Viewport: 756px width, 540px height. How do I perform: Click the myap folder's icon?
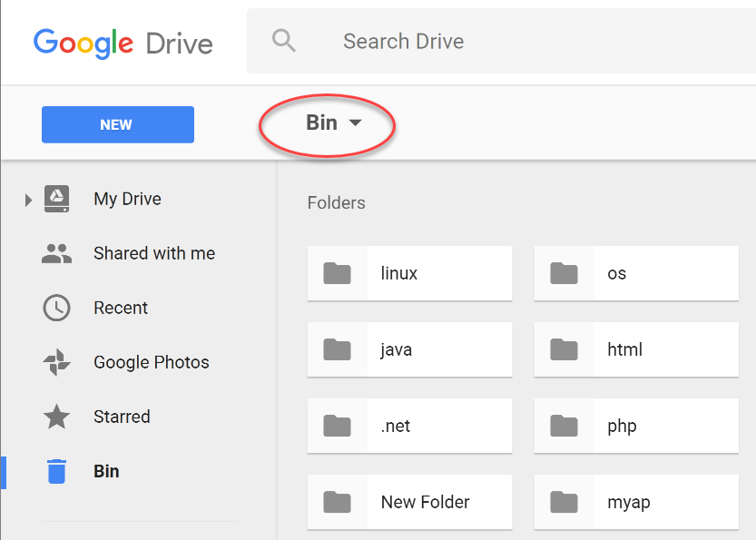565,502
